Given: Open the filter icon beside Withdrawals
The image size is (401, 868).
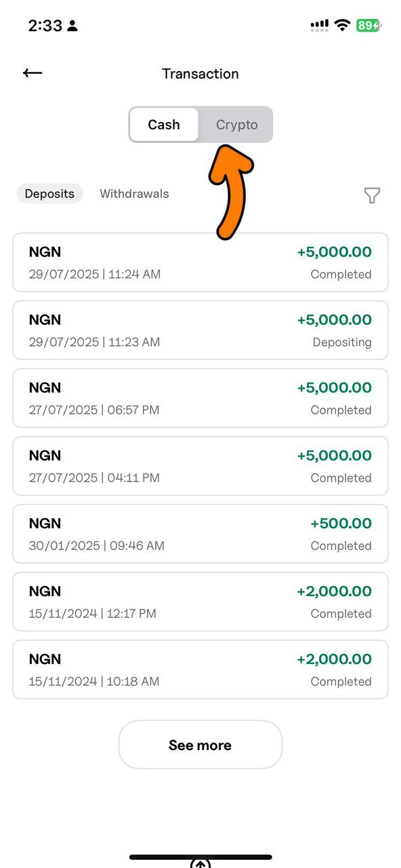Looking at the screenshot, I should pyautogui.click(x=373, y=195).
